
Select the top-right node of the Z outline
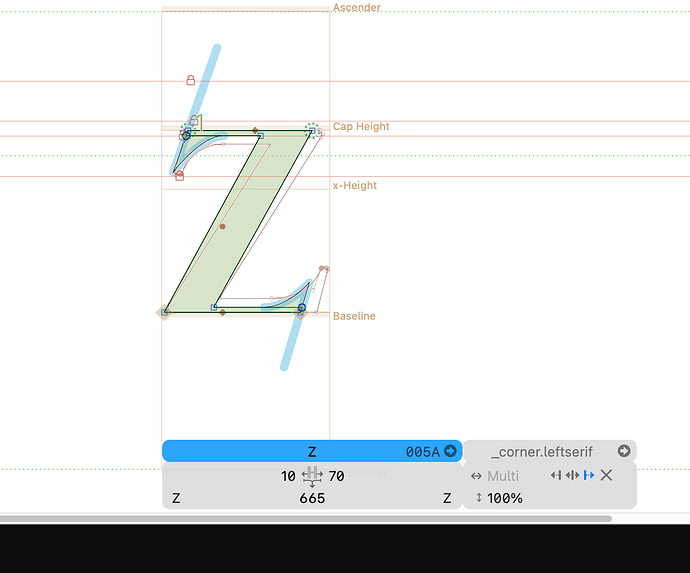pyautogui.click(x=312, y=131)
